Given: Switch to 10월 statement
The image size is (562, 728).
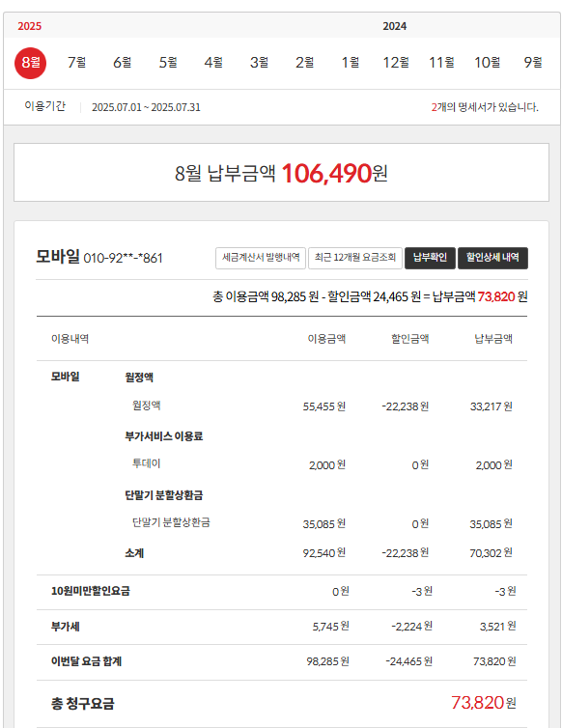Looking at the screenshot, I should (487, 62).
